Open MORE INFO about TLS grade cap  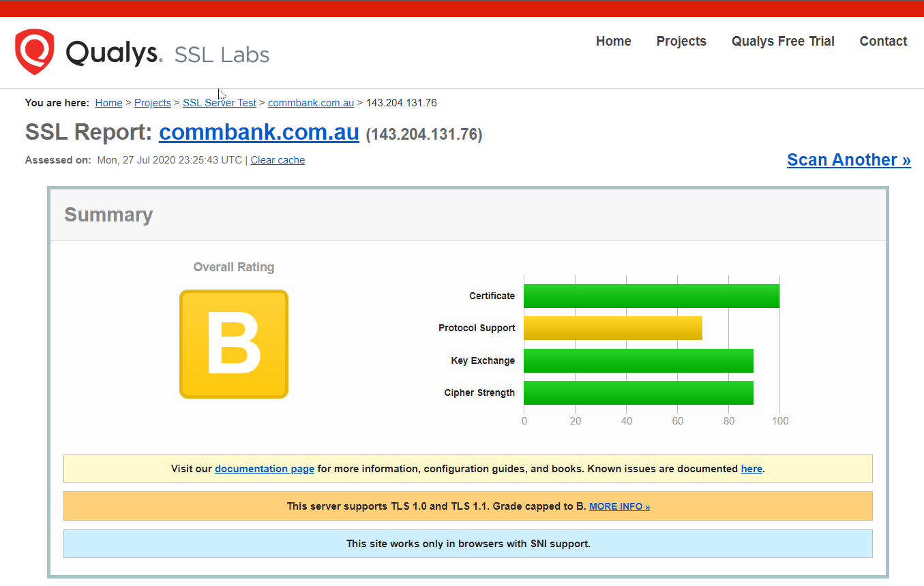tap(619, 507)
